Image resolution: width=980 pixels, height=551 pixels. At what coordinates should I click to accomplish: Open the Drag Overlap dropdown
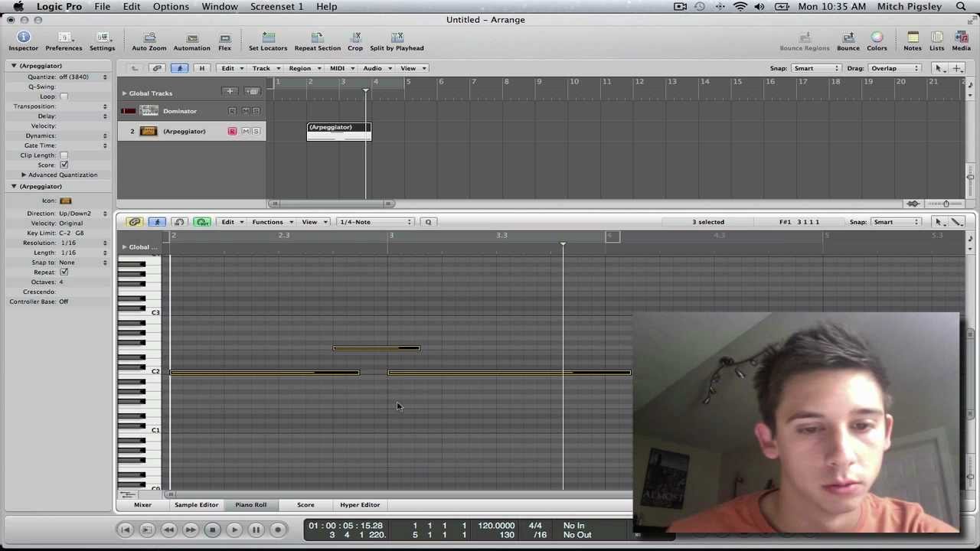[894, 68]
